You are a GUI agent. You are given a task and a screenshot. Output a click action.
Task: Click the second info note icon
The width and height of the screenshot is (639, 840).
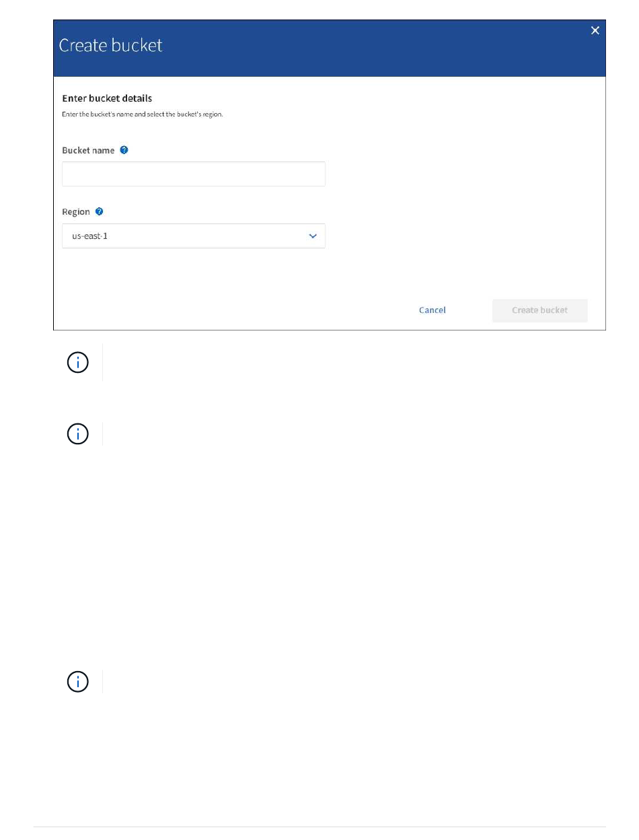[x=78, y=434]
